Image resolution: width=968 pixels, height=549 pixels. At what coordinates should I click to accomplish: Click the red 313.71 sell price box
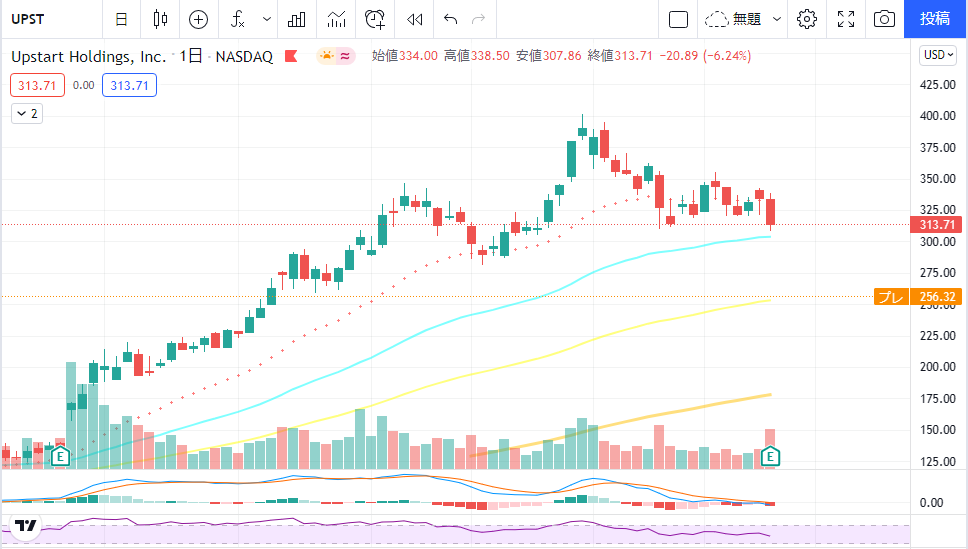click(37, 85)
